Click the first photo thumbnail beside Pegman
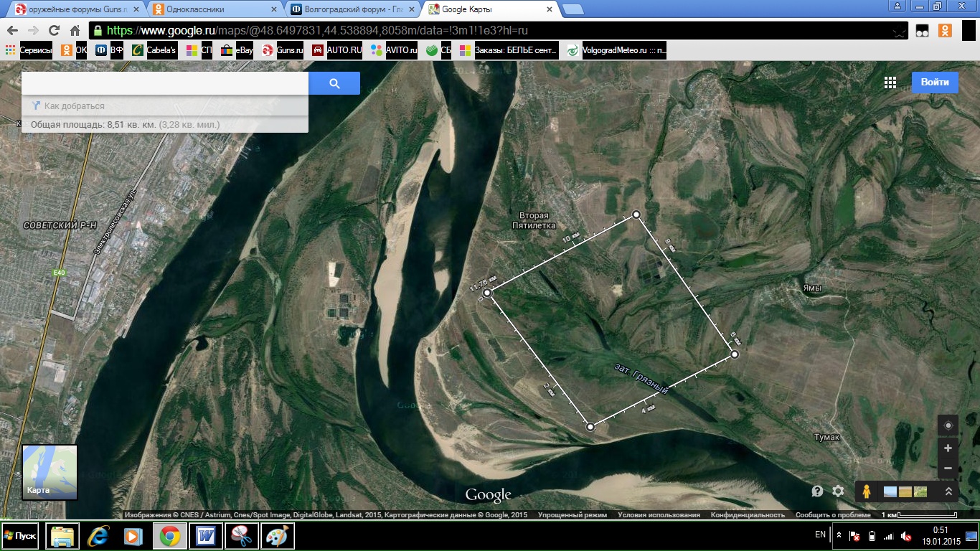Viewport: 980px width, 551px height. (890, 491)
